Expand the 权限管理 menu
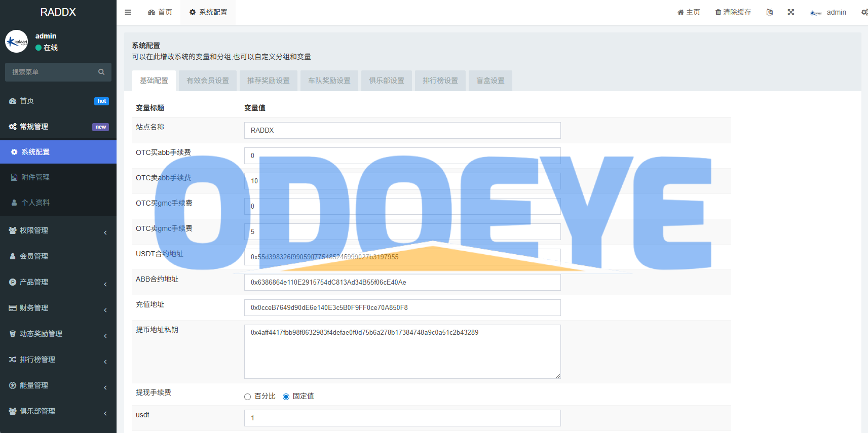 [58, 230]
